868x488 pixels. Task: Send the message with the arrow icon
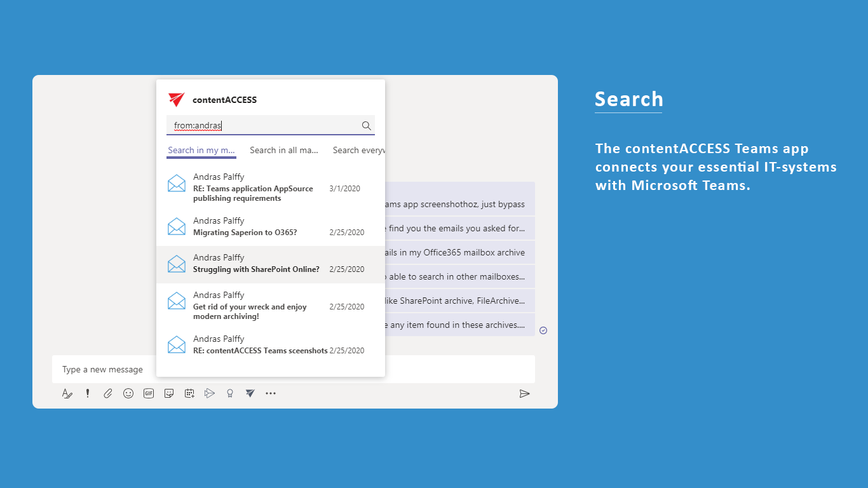pos(524,393)
